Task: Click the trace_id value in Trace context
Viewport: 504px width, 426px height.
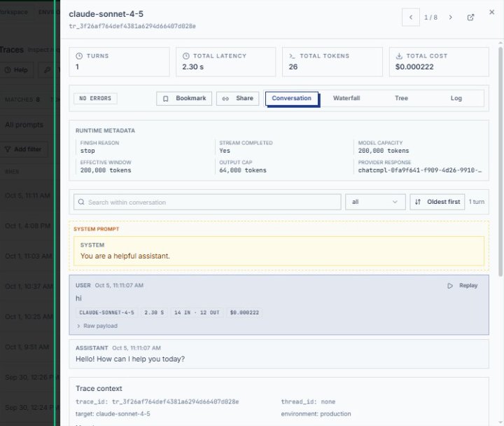Action: 175,402
